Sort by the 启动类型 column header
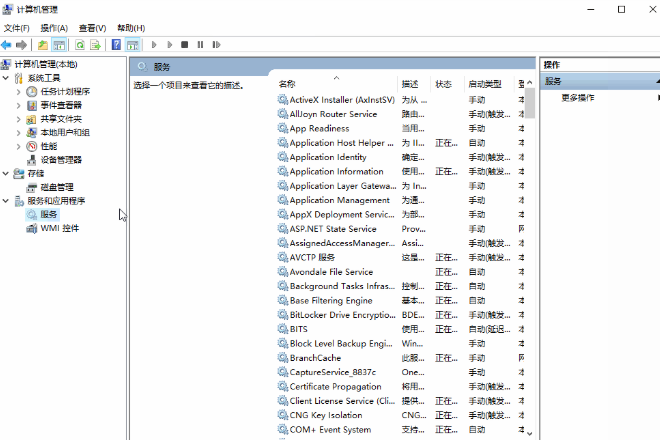Screen dimensions: 660x440 (485, 84)
